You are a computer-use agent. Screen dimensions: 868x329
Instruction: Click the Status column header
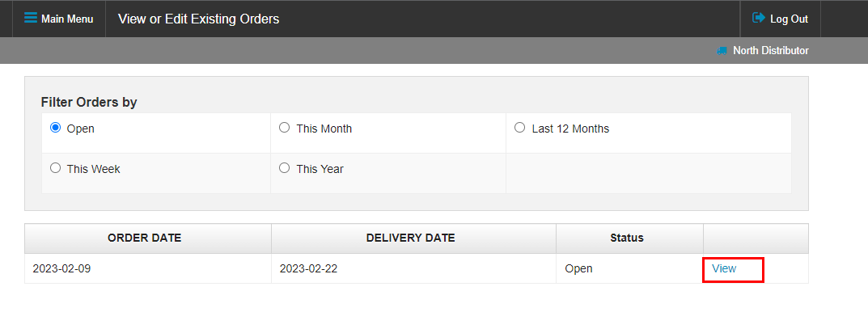[627, 238]
